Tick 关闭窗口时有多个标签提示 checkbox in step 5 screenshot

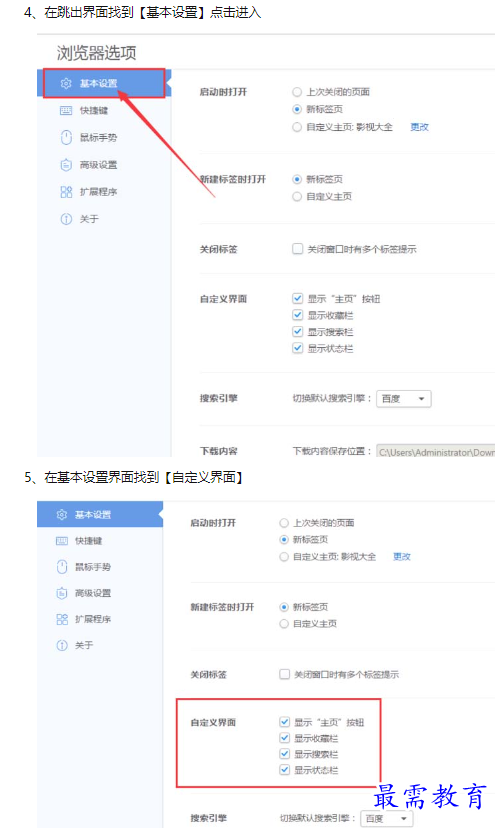point(284,674)
